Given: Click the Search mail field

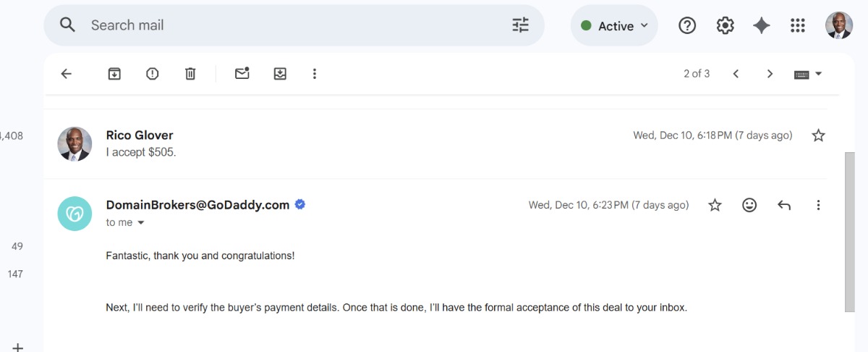Looking at the screenshot, I should [289, 25].
